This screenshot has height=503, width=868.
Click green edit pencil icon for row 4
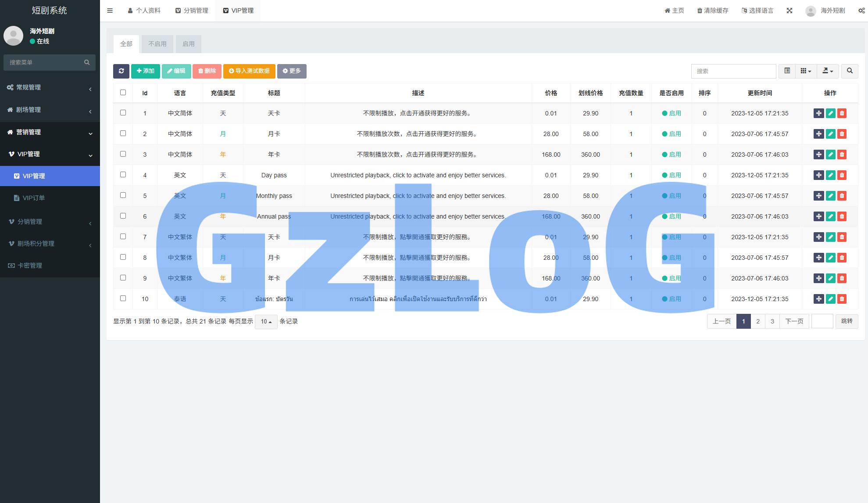click(830, 175)
